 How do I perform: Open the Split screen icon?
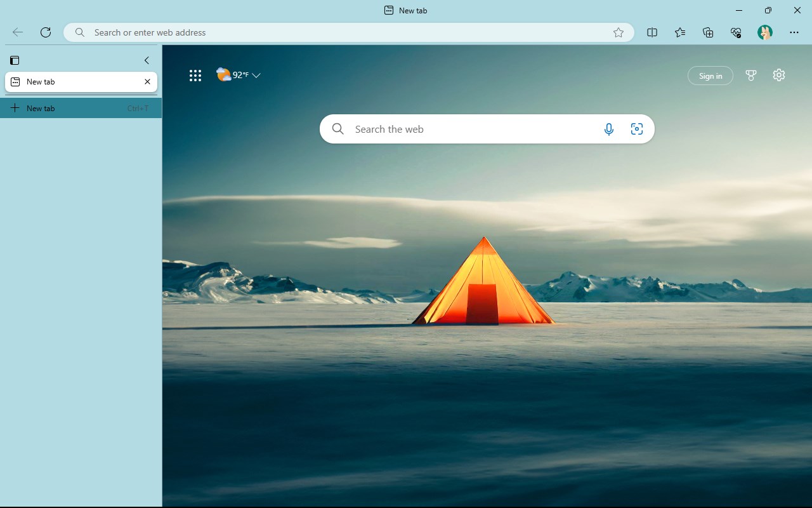click(652, 32)
